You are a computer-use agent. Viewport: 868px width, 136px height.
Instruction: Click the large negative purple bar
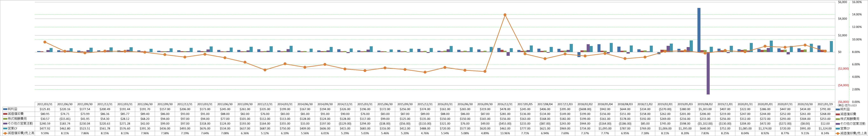(708, 73)
